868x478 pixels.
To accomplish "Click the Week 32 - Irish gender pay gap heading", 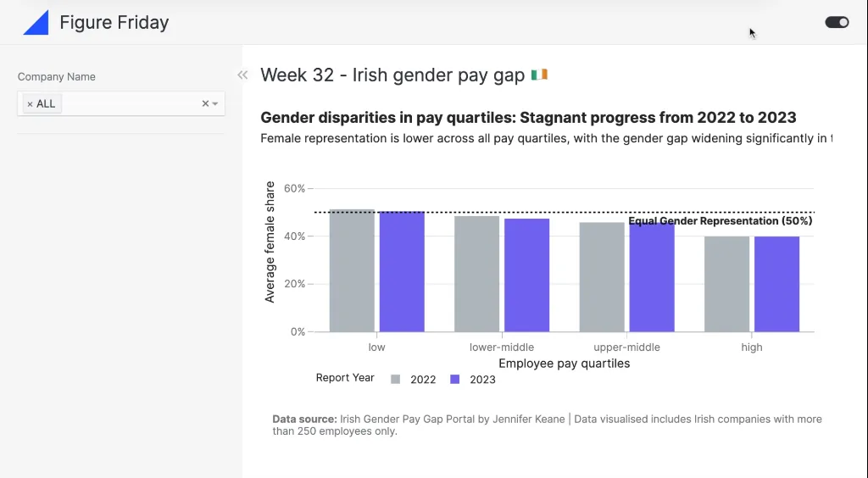I will click(392, 75).
